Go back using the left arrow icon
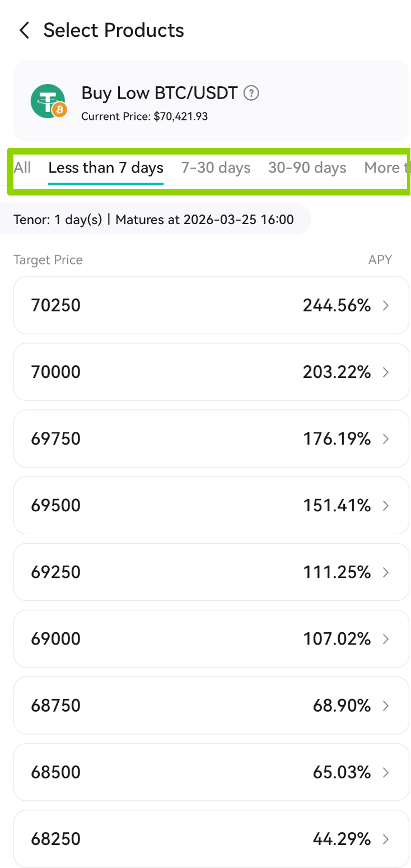 (24, 30)
